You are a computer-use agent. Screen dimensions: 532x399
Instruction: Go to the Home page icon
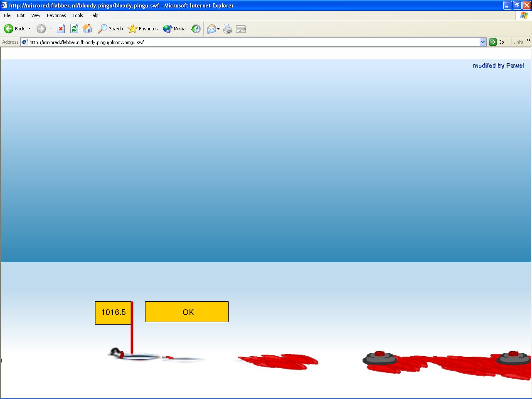87,29
